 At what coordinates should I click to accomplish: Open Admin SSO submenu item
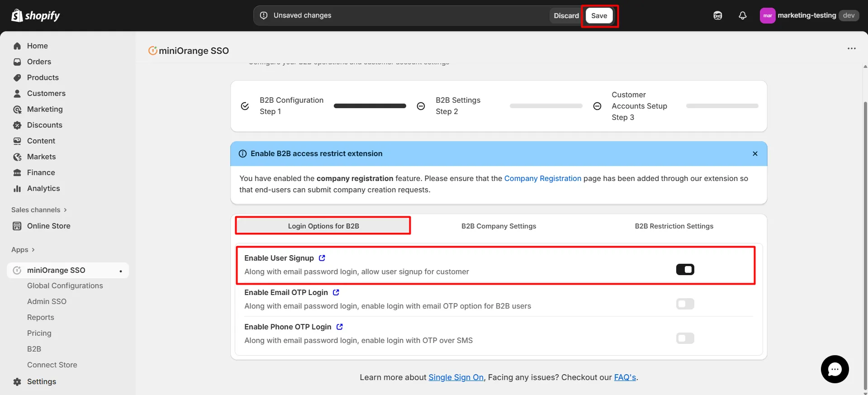[x=47, y=301]
